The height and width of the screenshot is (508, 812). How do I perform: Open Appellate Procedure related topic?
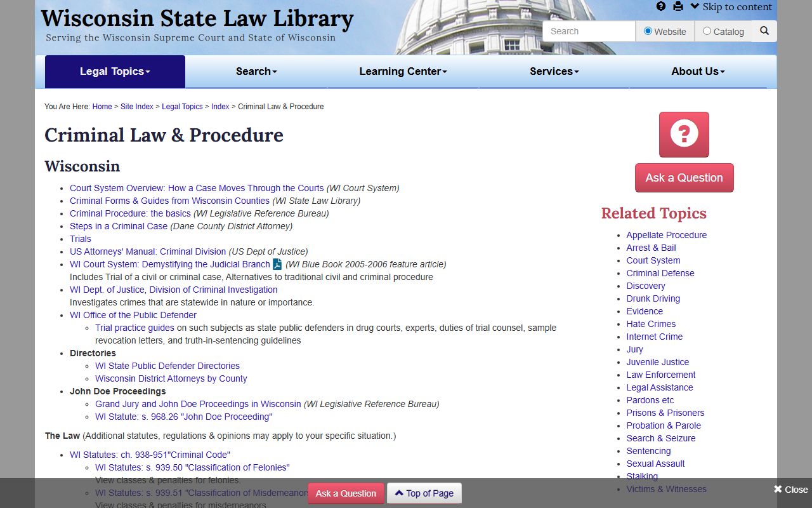(x=667, y=235)
